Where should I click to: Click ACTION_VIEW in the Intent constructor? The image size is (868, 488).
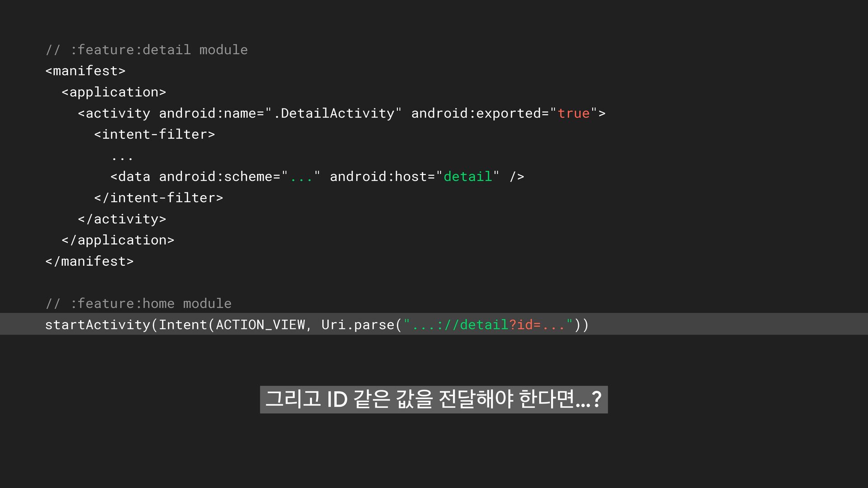(x=260, y=325)
